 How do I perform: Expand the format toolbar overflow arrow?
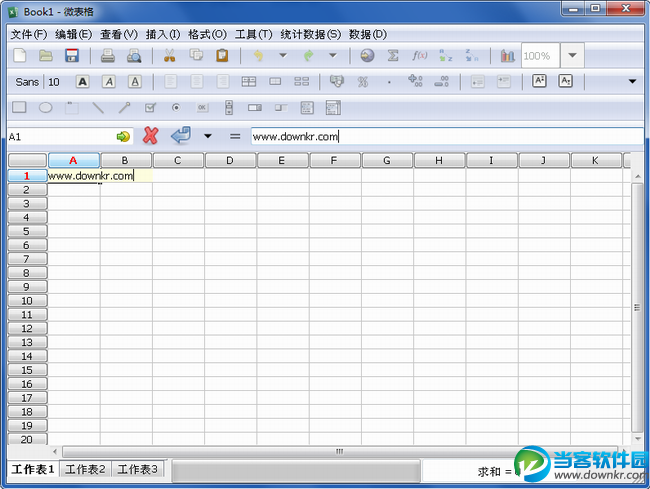pyautogui.click(x=632, y=81)
